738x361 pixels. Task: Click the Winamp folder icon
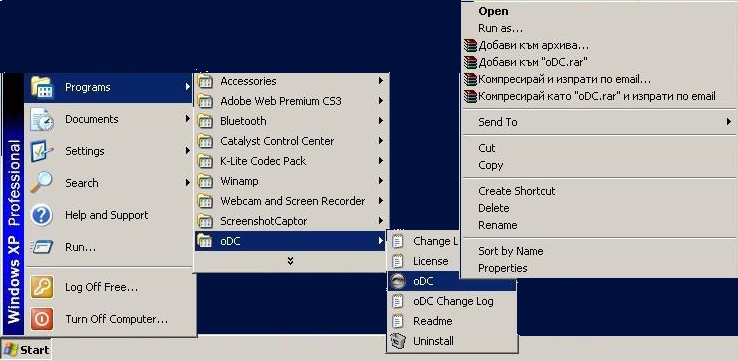(x=205, y=181)
